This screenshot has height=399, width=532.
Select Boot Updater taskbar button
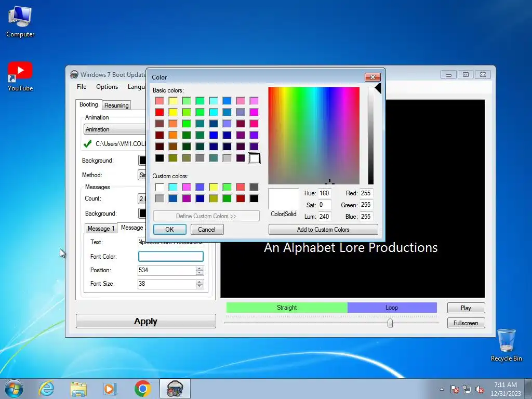[x=175, y=389]
